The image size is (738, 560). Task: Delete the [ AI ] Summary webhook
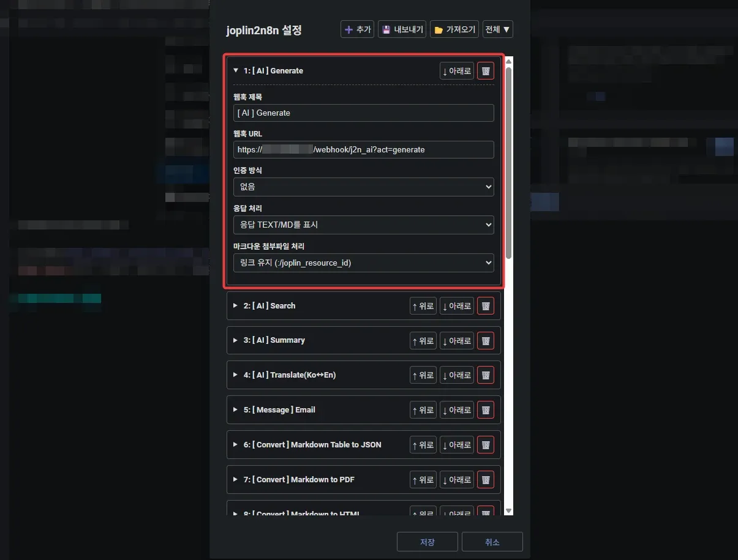486,341
